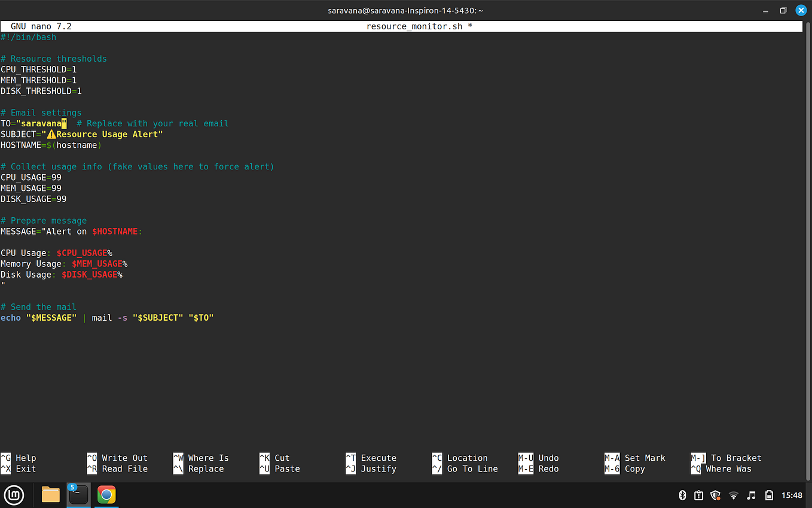Click the ^X Exit shortcut
Image resolution: width=812 pixels, height=508 pixels.
pyautogui.click(x=19, y=469)
